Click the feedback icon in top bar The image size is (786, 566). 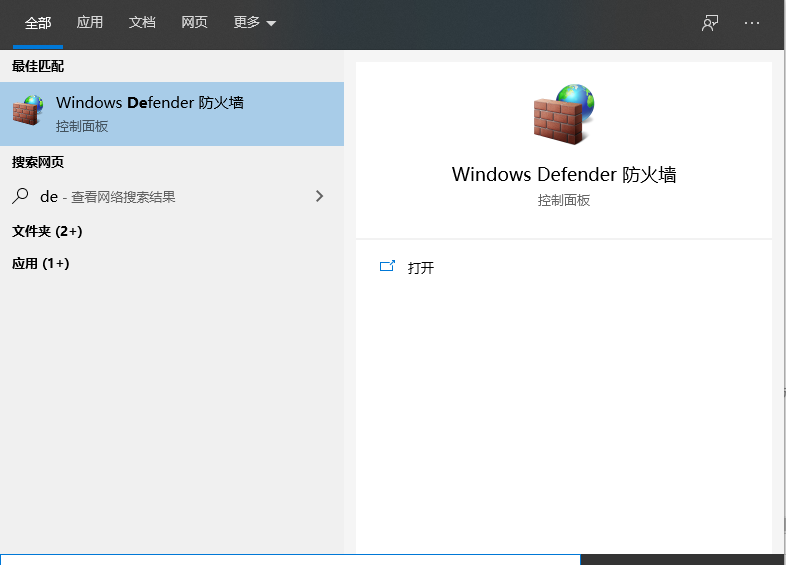710,23
